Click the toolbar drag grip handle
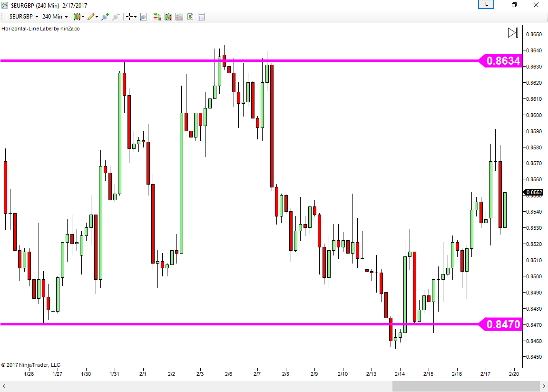The width and height of the screenshot is (548, 392). pos(3,17)
